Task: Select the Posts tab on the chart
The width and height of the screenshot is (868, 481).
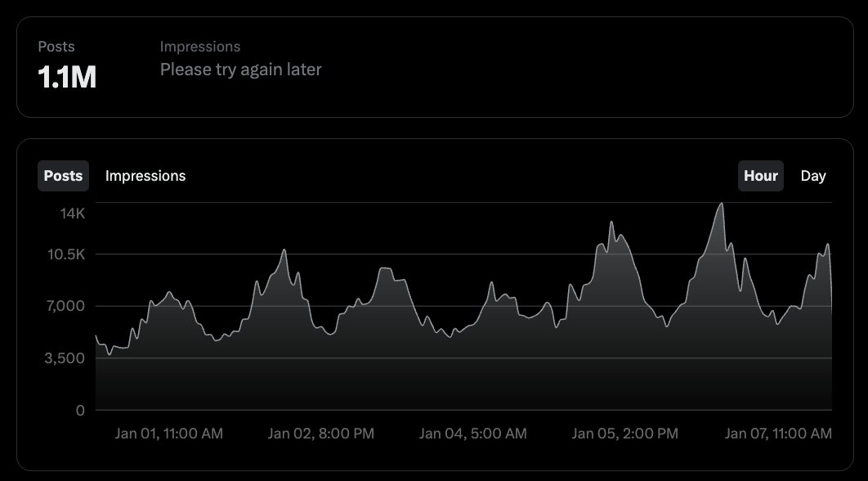Action: [x=63, y=175]
